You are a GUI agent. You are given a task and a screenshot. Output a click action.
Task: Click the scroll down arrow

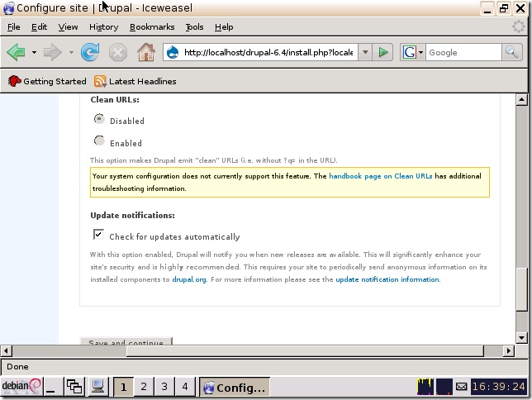[x=521, y=337]
